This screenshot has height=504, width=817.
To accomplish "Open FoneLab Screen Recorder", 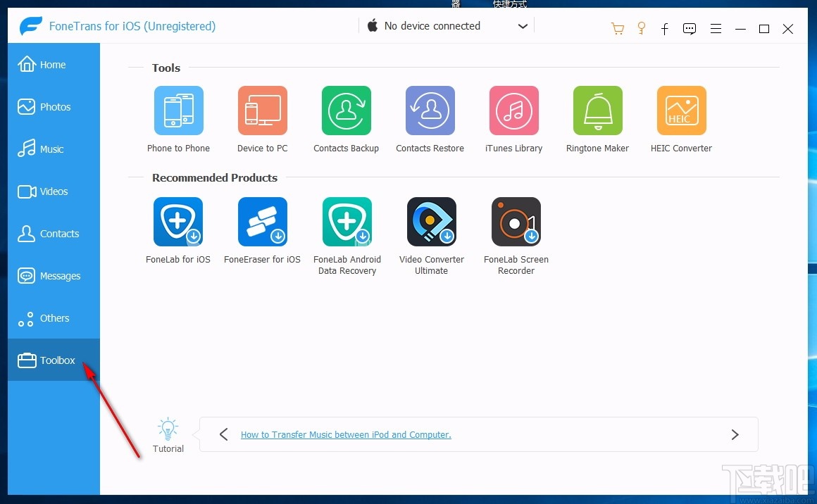I will pos(516,221).
